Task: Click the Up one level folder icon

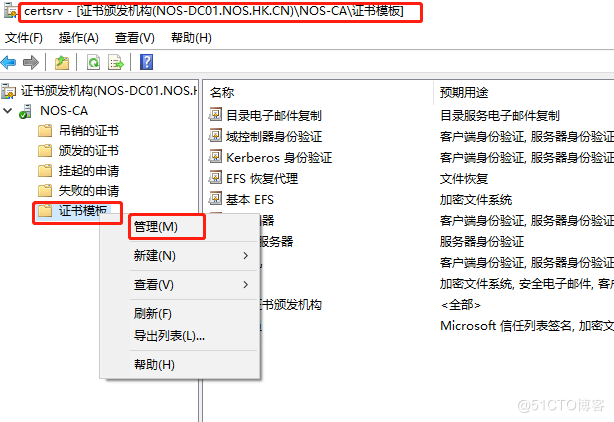Action: tap(61, 62)
